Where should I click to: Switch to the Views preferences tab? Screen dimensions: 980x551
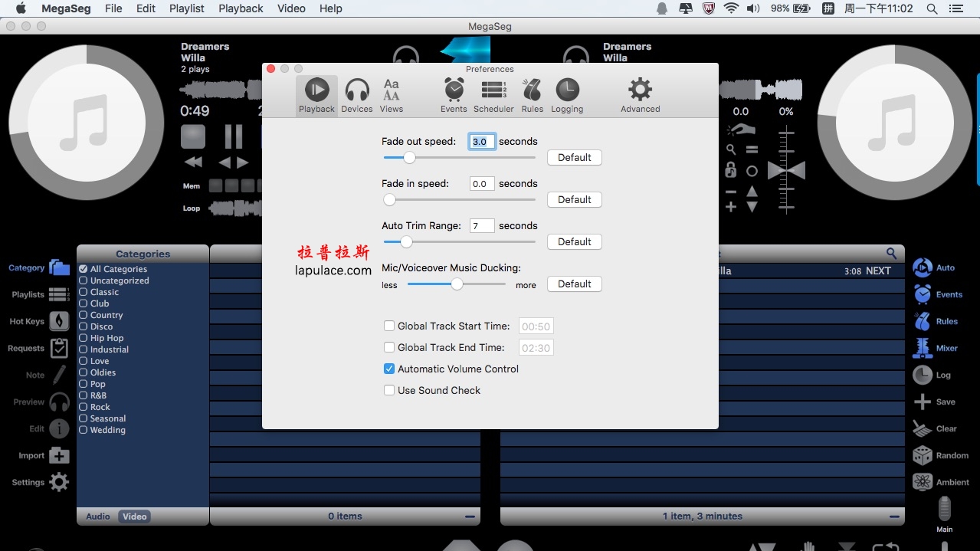[391, 96]
